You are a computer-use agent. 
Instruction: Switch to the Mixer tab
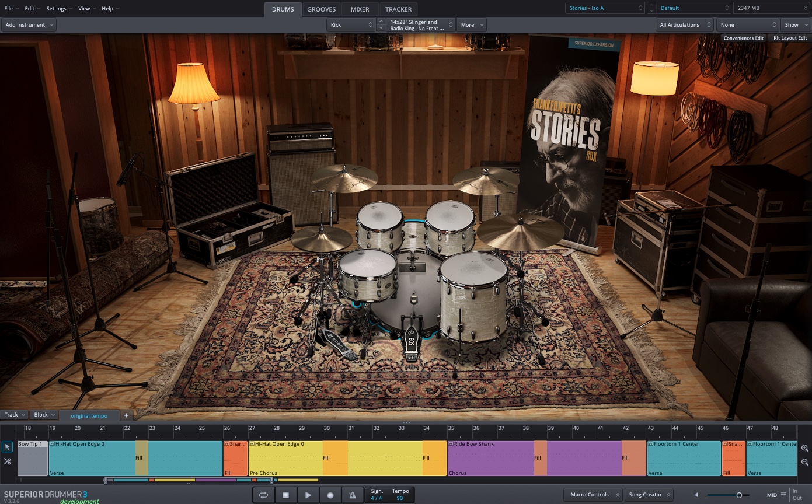tap(360, 9)
